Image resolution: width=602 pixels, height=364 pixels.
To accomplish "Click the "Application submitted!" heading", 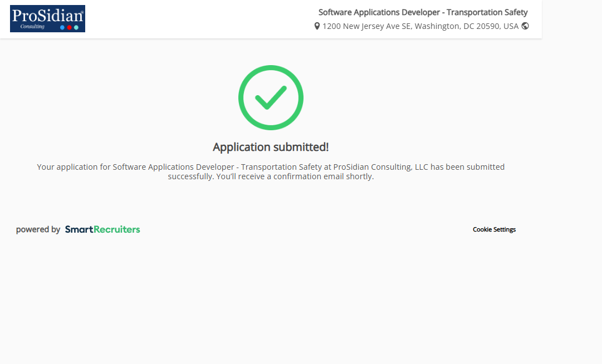I will tap(271, 147).
